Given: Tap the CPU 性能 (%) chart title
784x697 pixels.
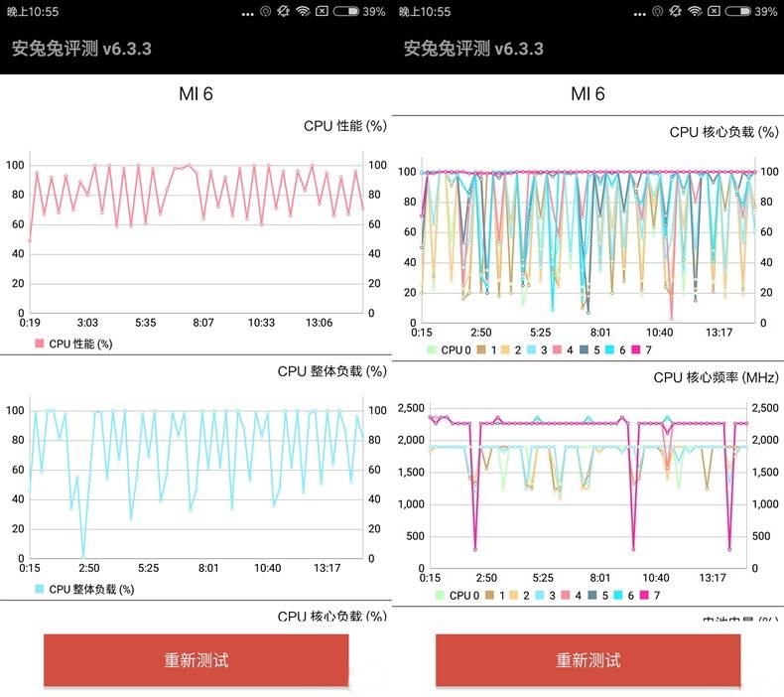Looking at the screenshot, I should point(344,126).
